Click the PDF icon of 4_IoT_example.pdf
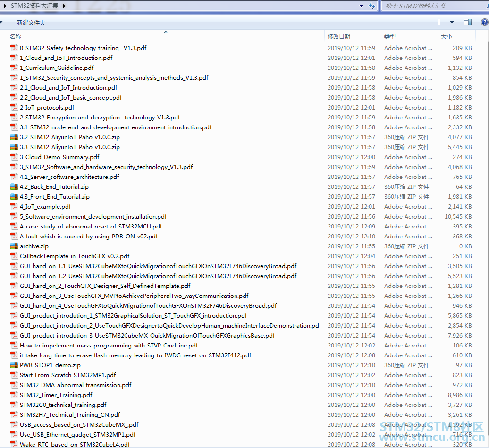This screenshot has height=448, width=489. click(x=14, y=206)
